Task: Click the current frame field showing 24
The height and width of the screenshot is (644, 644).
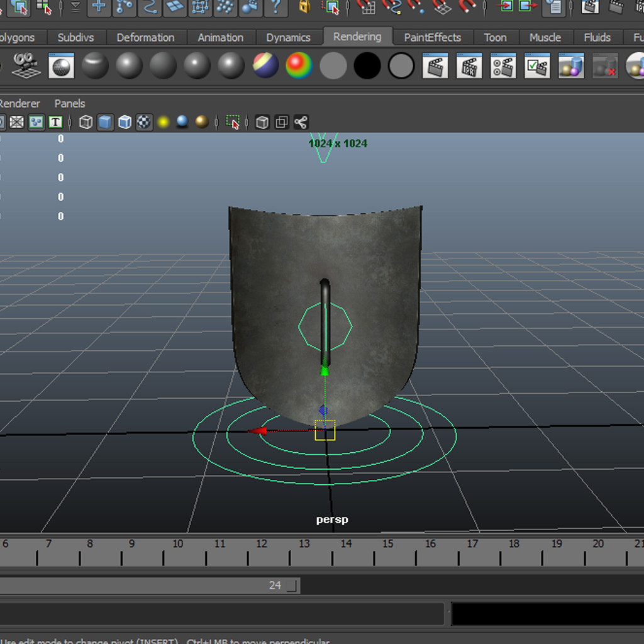Action: [x=275, y=586]
